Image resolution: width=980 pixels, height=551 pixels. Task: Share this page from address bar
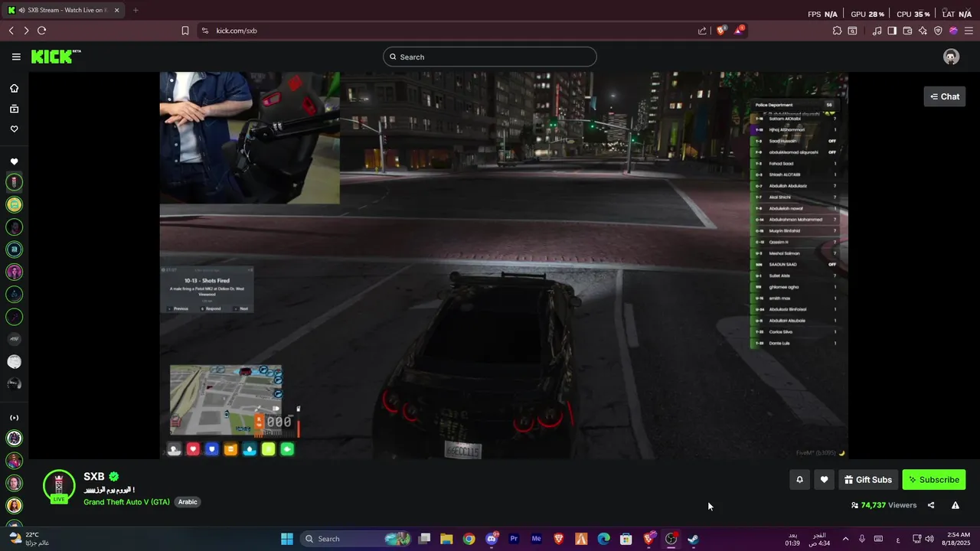tap(702, 31)
